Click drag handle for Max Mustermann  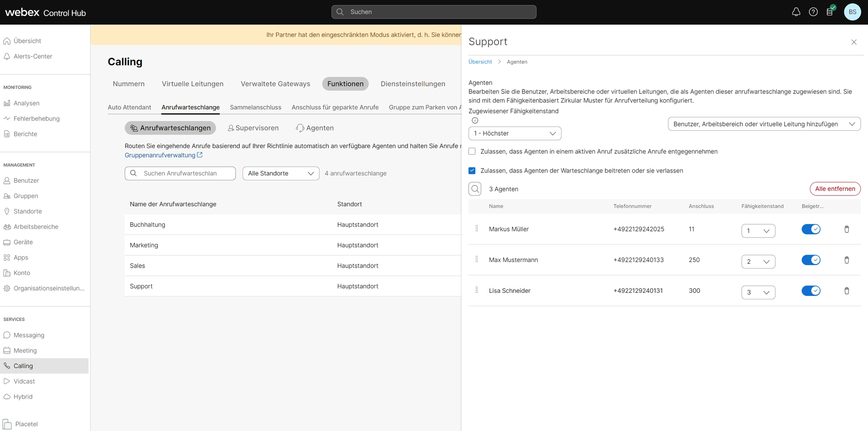coord(477,260)
